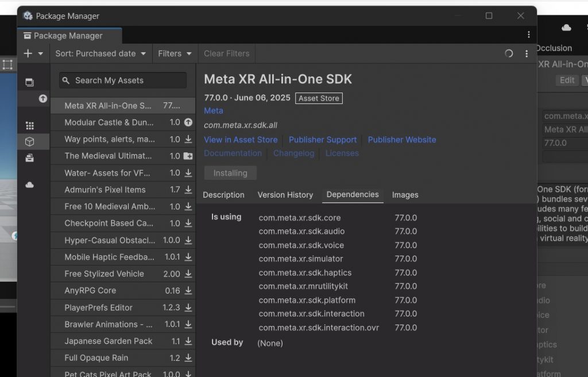Click download icon for Japanese Garden Pack
Screen dimensions: 588x377
tap(188, 341)
